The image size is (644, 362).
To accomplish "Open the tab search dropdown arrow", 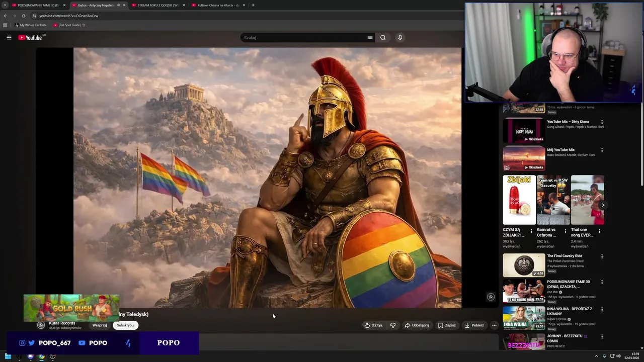I will (5, 5).
